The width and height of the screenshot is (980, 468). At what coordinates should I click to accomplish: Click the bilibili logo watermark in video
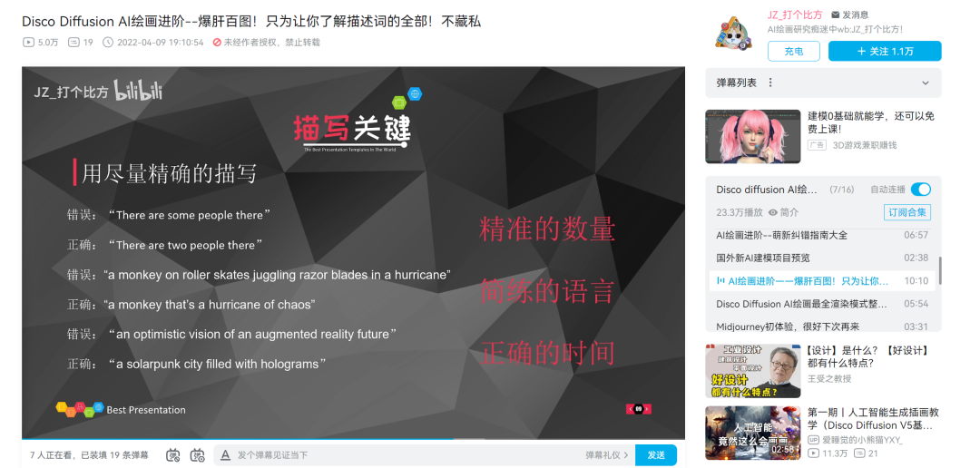[x=138, y=91]
